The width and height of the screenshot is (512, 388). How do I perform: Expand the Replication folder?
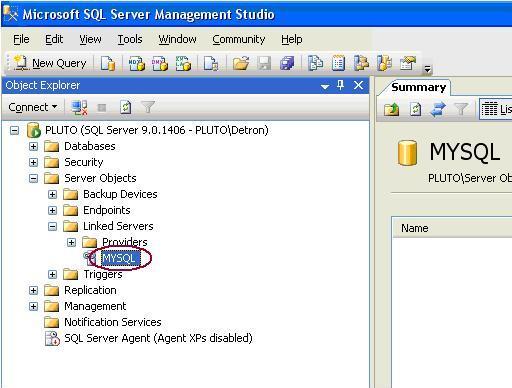click(x=33, y=290)
